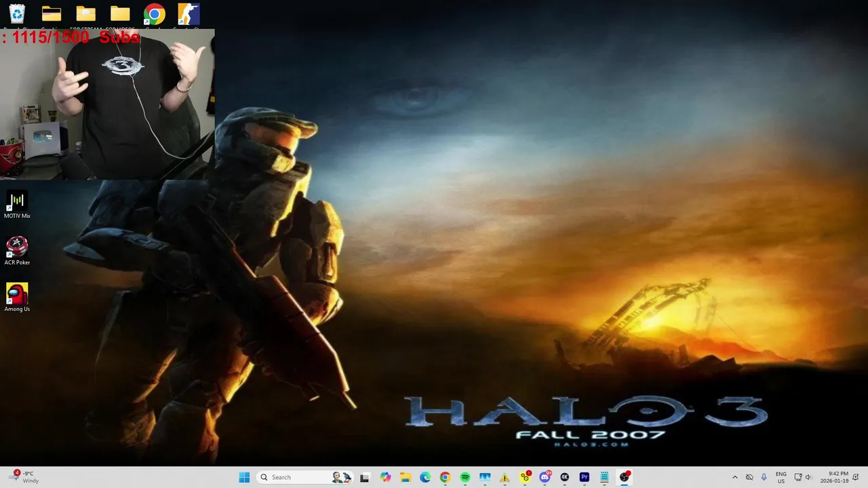
Task: Switch to Chrome in the taskbar
Action: tap(445, 477)
